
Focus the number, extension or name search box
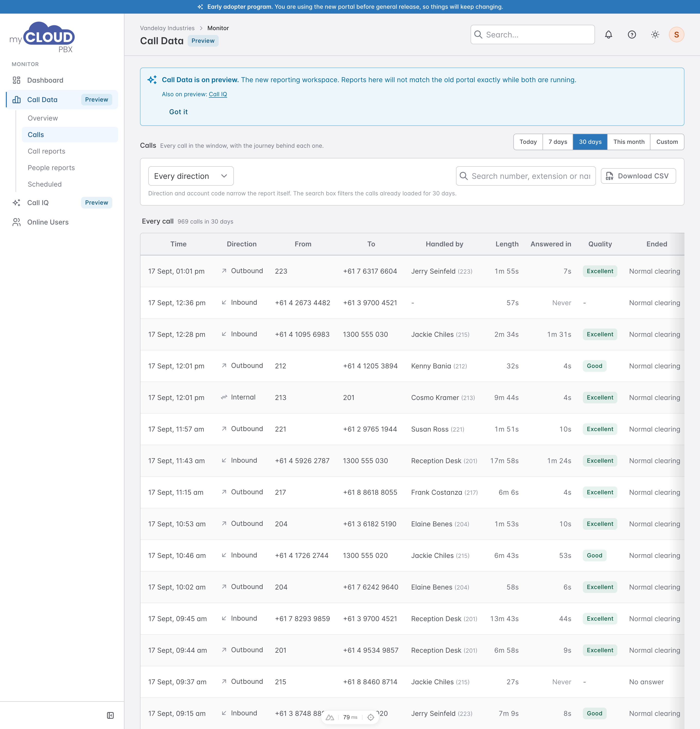[x=526, y=176]
